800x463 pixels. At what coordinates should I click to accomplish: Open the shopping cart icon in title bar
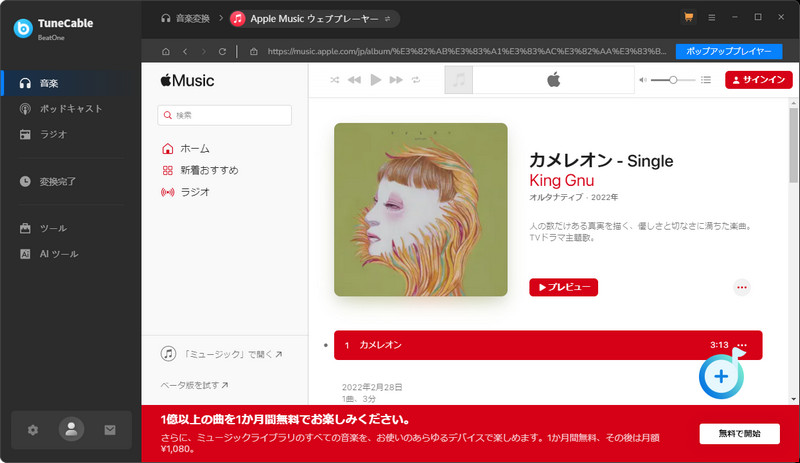tap(688, 17)
